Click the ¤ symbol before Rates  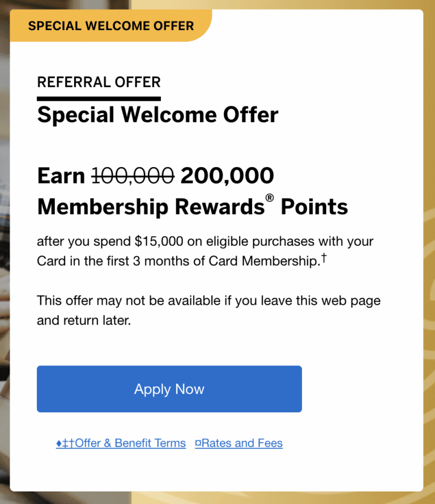click(198, 443)
